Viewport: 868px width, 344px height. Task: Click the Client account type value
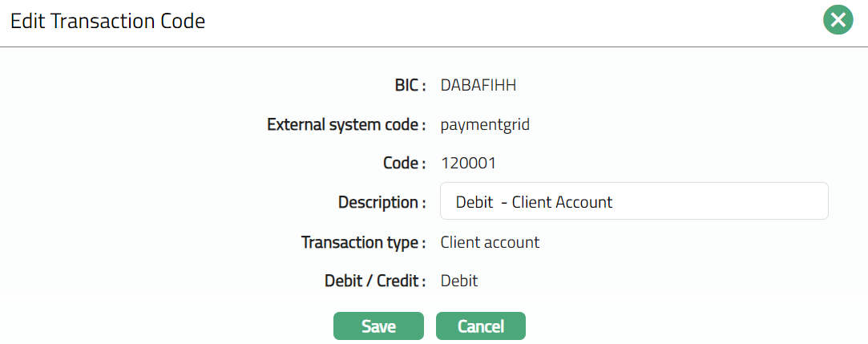(x=490, y=242)
